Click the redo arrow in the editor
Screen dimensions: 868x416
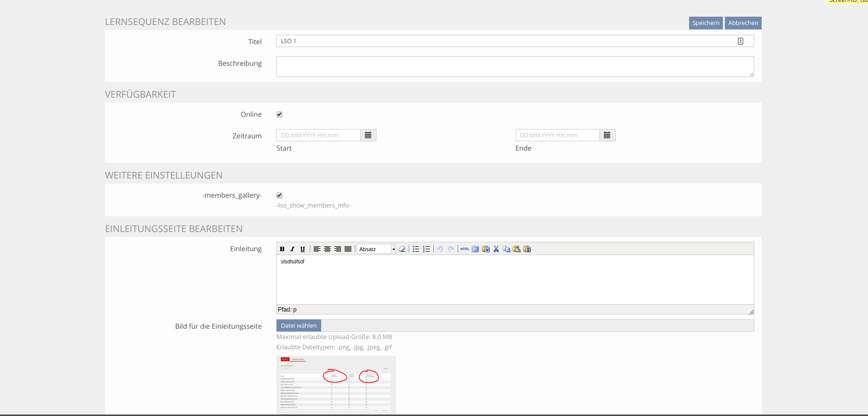(451, 249)
